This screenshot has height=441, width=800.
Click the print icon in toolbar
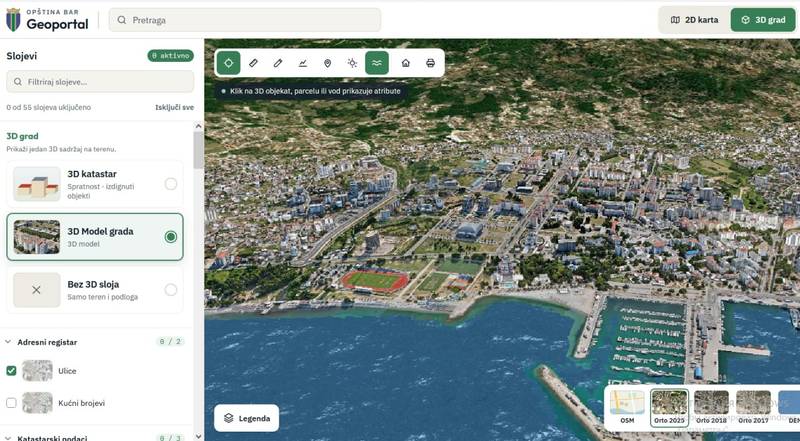click(x=431, y=63)
